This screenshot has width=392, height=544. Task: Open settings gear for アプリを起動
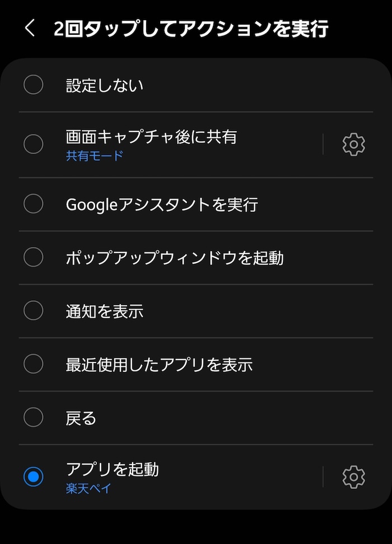point(353,477)
